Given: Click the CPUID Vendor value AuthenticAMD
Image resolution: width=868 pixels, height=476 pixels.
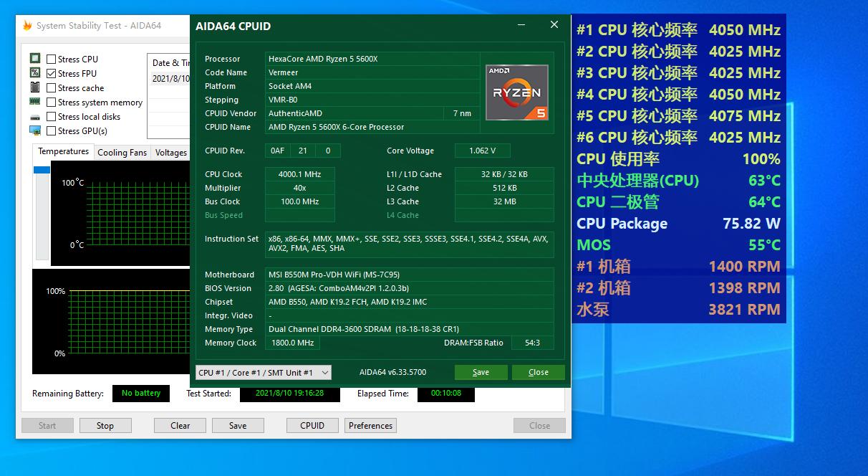Looking at the screenshot, I should coord(295,113).
